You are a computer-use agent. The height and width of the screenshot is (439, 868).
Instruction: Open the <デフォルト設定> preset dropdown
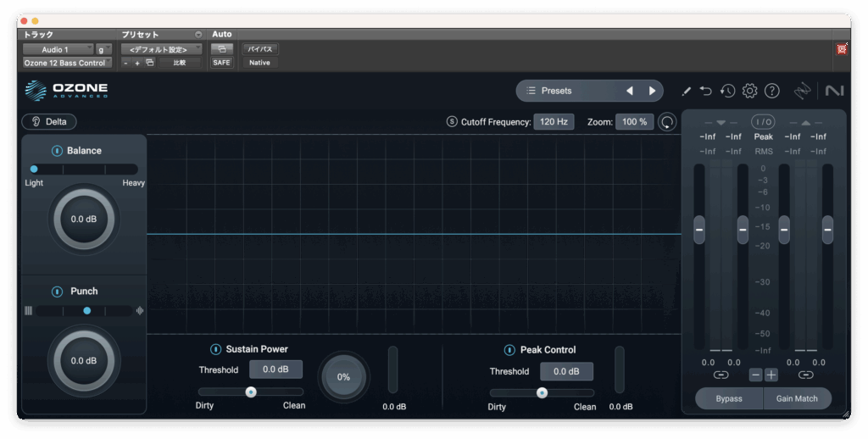[x=161, y=50]
